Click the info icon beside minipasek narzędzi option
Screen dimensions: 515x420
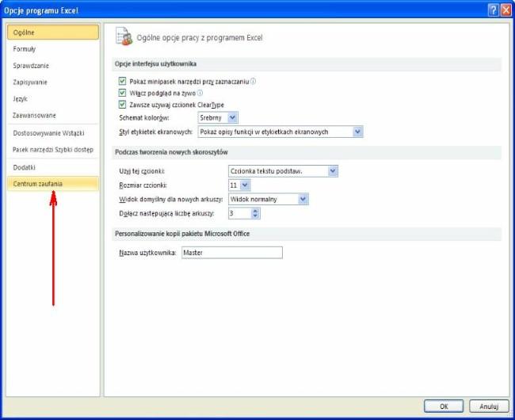coord(254,81)
